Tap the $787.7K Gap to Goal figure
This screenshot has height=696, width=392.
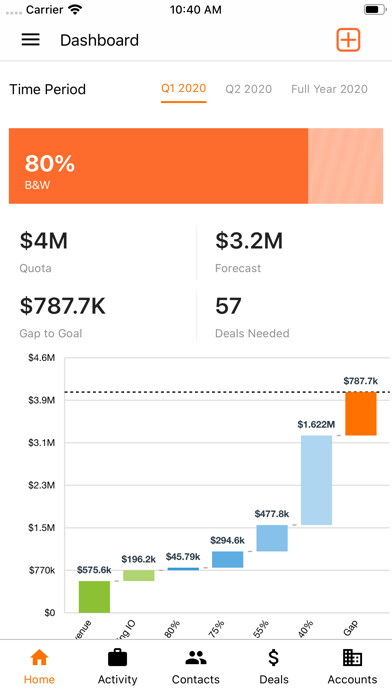coord(63,306)
